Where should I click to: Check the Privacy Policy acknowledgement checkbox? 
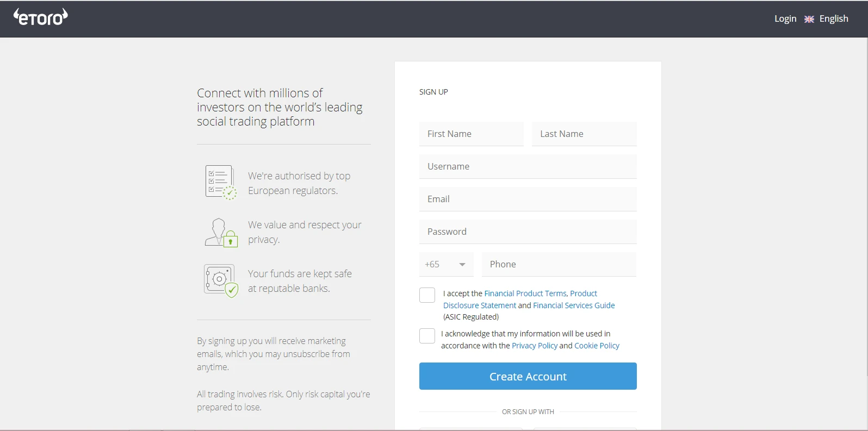(x=427, y=336)
